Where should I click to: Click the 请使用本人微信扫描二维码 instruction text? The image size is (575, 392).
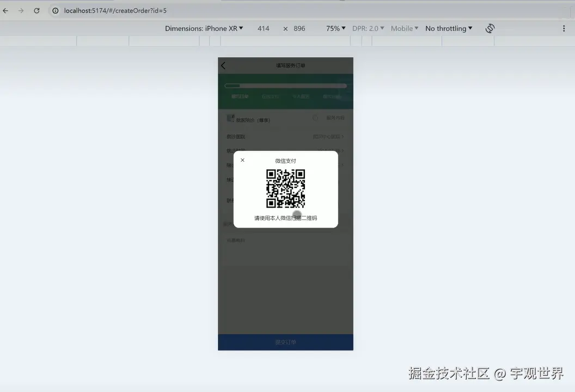tap(286, 218)
